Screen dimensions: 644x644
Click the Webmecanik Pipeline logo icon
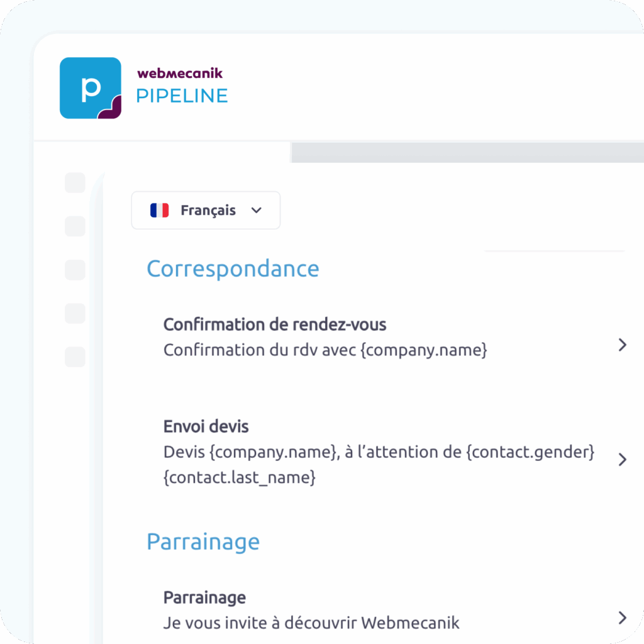tap(90, 88)
